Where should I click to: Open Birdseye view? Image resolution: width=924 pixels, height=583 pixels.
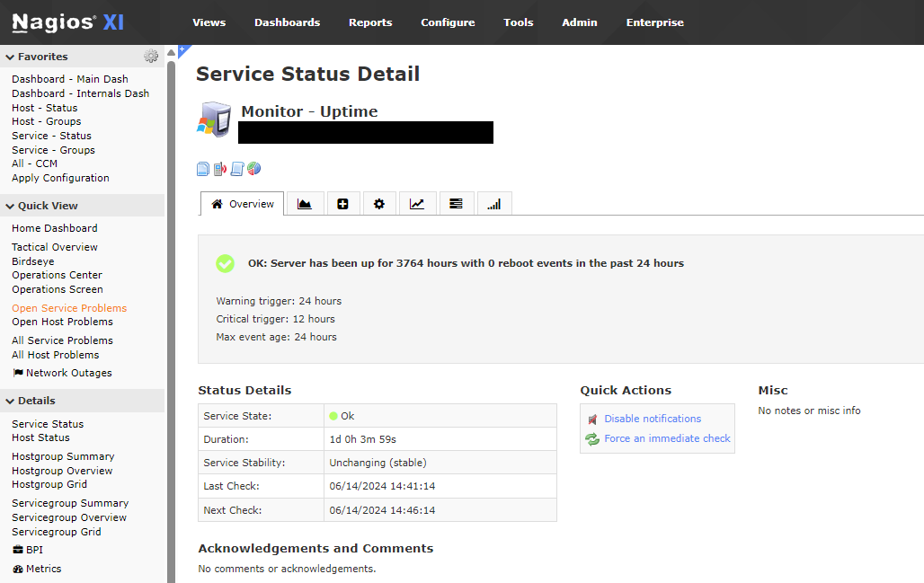[32, 261]
